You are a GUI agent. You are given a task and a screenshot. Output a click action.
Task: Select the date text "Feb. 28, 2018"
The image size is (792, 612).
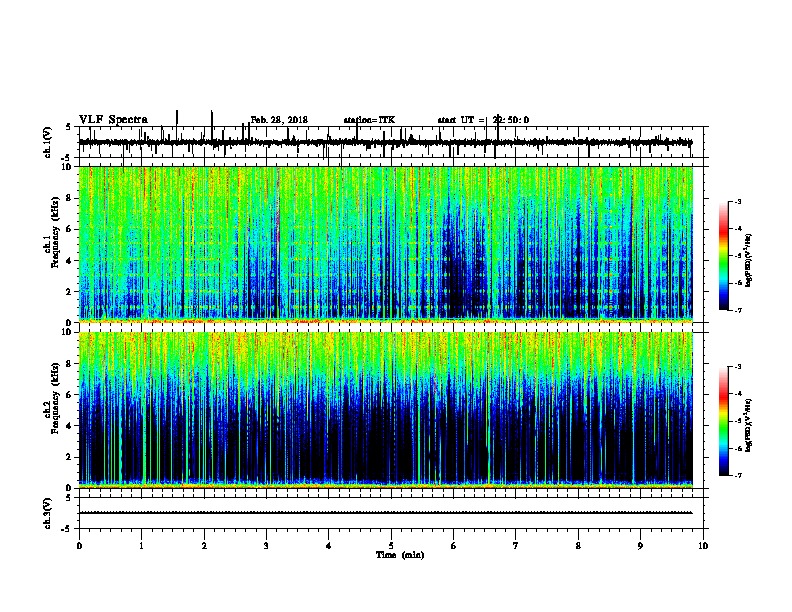pyautogui.click(x=279, y=120)
